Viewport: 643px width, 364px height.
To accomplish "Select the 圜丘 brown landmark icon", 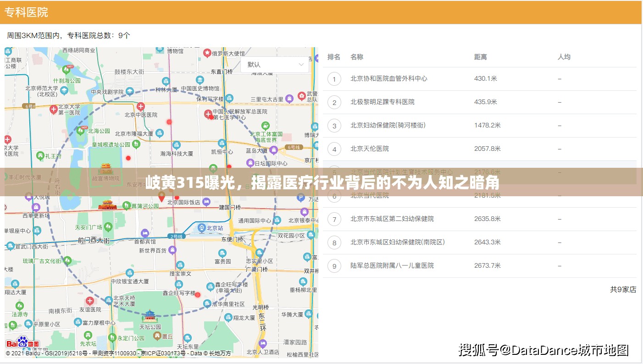I will pos(156,336).
